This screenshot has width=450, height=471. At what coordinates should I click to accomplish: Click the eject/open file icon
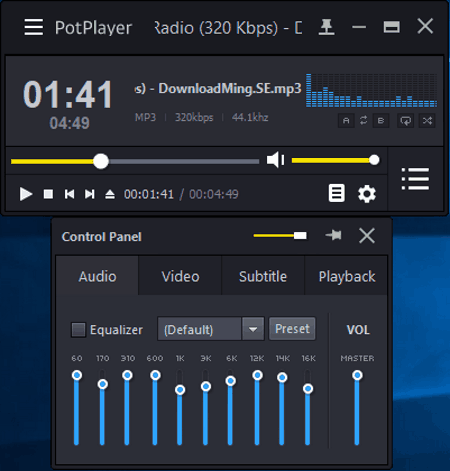coord(110,194)
